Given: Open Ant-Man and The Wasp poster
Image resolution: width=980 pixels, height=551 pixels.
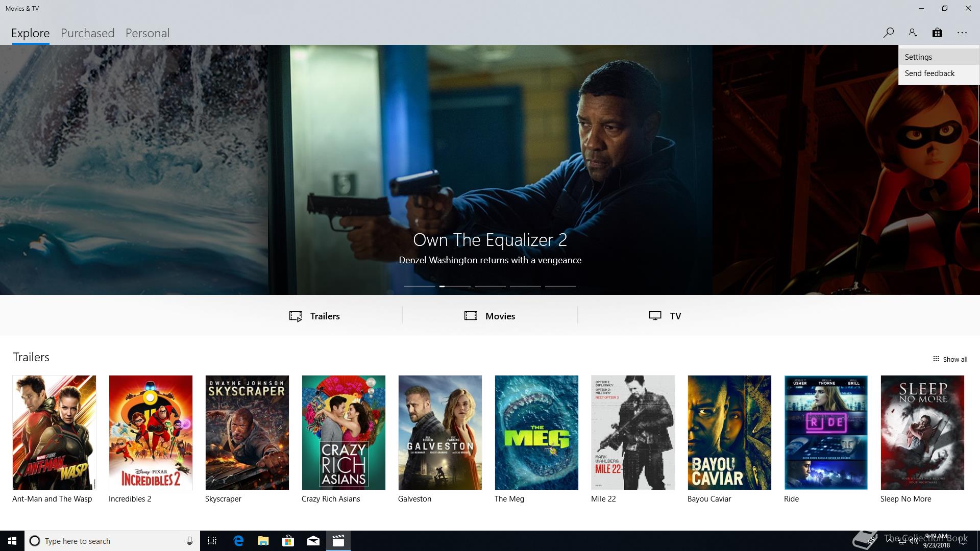Looking at the screenshot, I should [54, 433].
